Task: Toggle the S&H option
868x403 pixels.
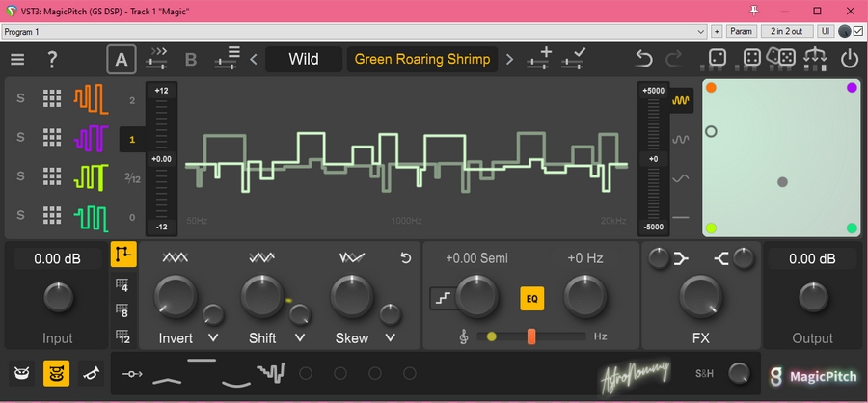Action: point(705,373)
